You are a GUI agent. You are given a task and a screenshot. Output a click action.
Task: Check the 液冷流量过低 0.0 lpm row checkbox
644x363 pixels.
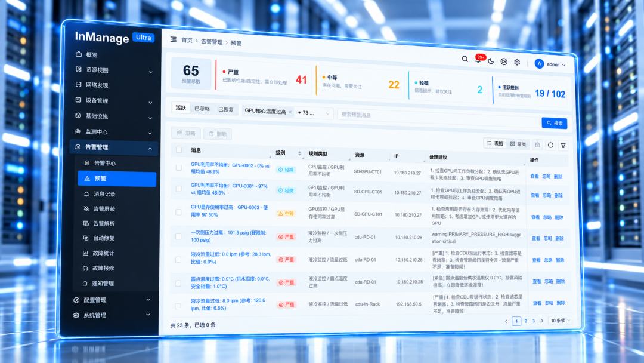tap(178, 259)
